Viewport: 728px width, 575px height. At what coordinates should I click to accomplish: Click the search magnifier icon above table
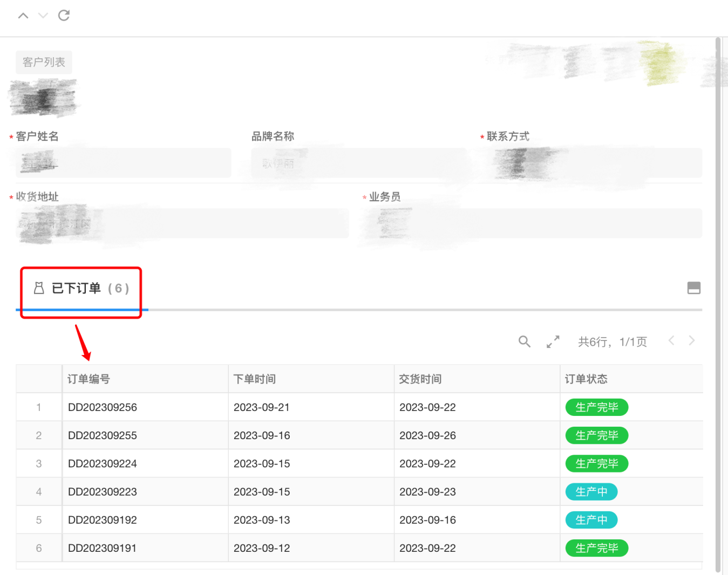click(524, 341)
